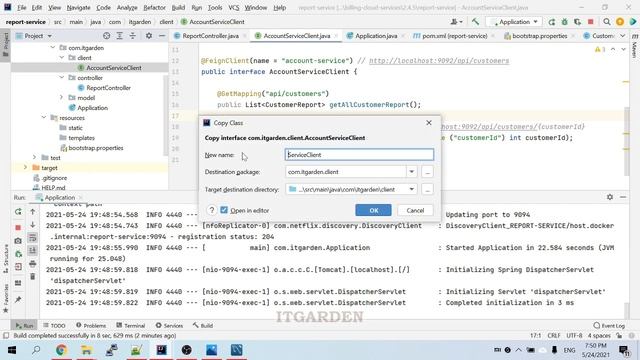Click CRLF line separator in status bar
The width and height of the screenshot is (640, 360).
point(553,336)
